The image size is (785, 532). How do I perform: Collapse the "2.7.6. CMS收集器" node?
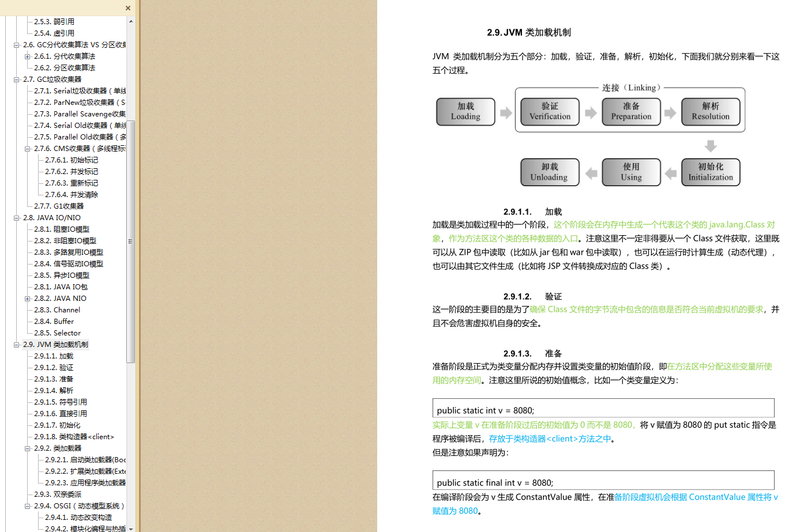click(27, 148)
